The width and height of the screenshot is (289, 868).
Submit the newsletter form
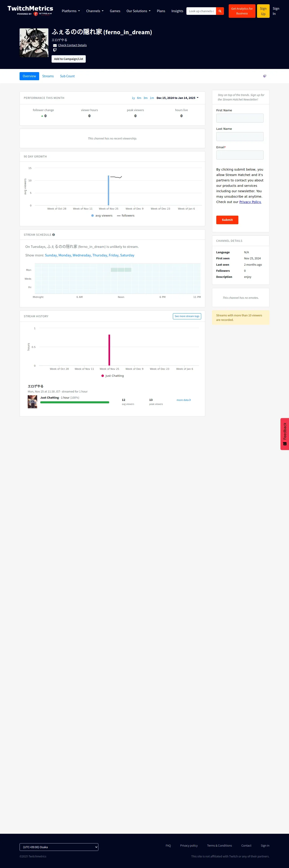227,220
